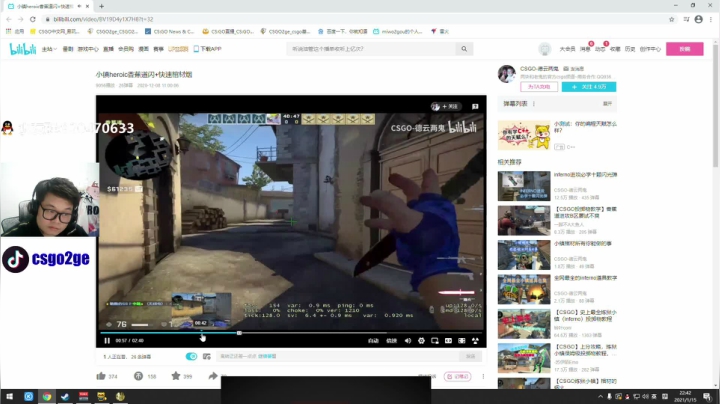Click the 为TA充电 button
Viewport: 720px width, 404px height.
tap(539, 87)
